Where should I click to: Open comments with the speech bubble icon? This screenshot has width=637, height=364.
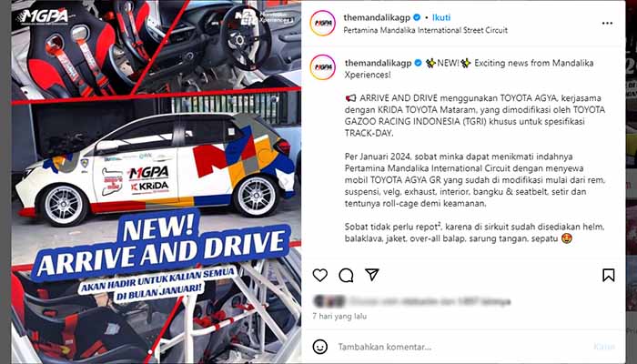point(346,275)
